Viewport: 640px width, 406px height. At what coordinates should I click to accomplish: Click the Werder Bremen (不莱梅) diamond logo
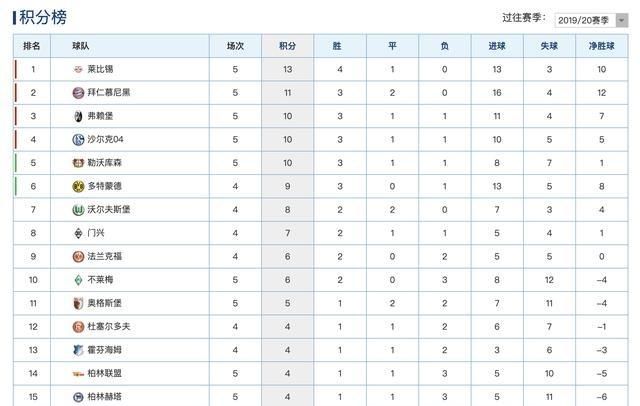point(78,280)
